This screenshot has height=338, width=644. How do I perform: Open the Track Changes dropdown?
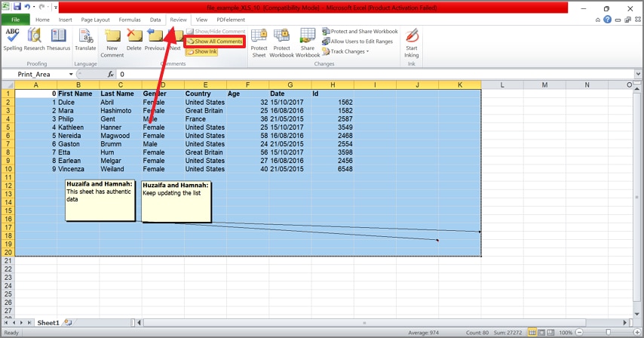coord(346,52)
